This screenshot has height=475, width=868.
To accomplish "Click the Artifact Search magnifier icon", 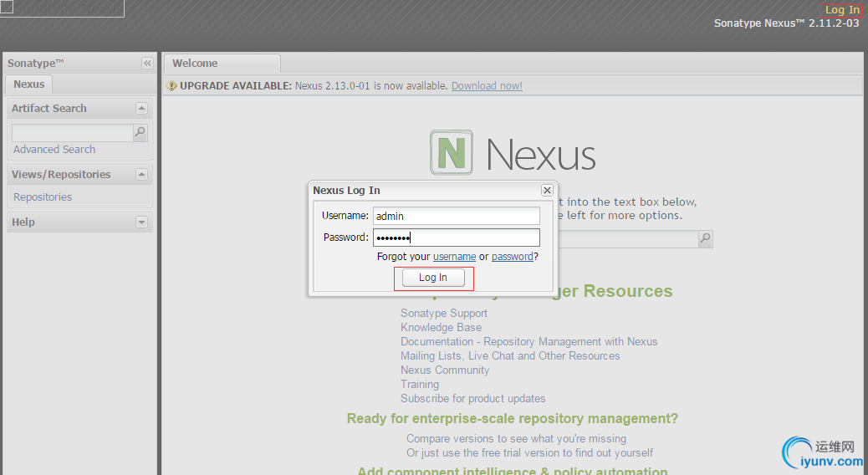I will point(140,132).
